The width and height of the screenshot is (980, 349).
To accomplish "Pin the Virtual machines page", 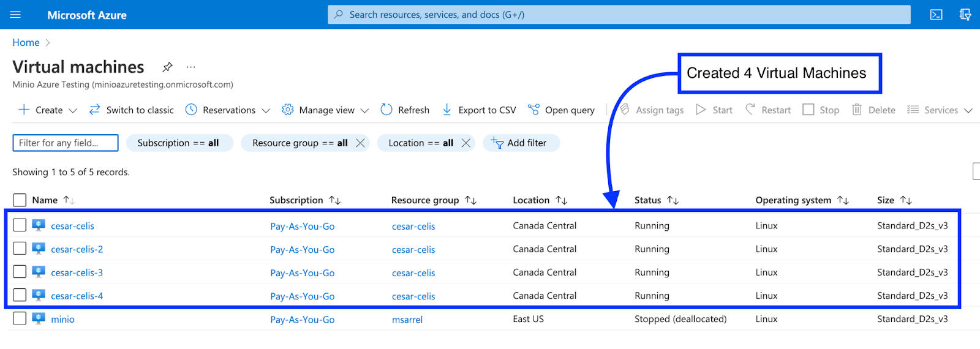I will 167,67.
